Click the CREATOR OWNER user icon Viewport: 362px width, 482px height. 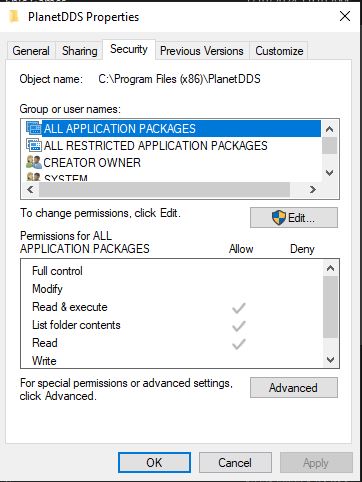(34, 162)
